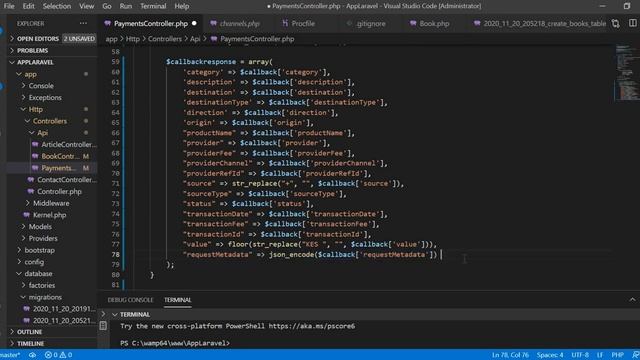Expand the Timeline section
Image resolution: width=640 pixels, height=360 pixels.
(12, 344)
